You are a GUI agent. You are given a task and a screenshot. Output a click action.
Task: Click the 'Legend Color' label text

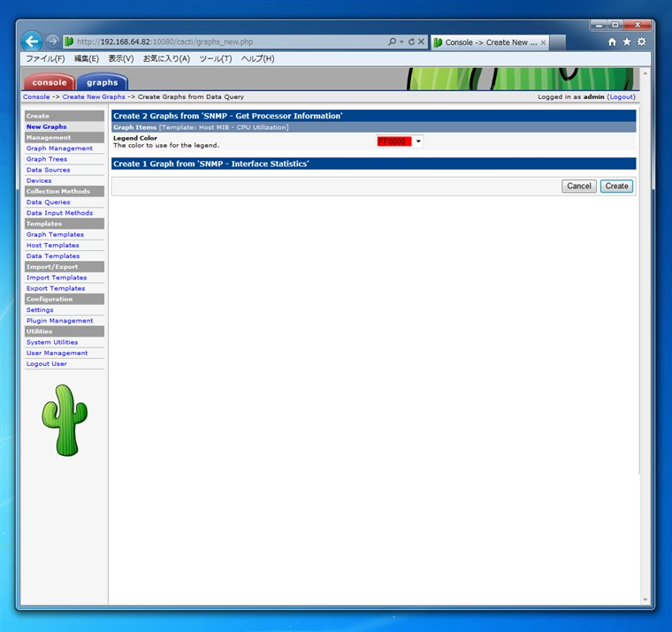[135, 138]
